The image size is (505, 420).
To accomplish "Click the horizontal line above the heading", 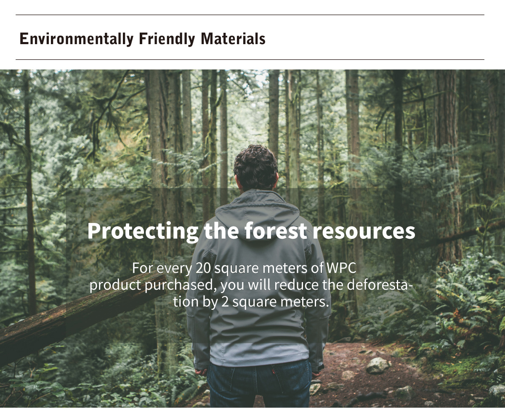I will click(x=250, y=15).
